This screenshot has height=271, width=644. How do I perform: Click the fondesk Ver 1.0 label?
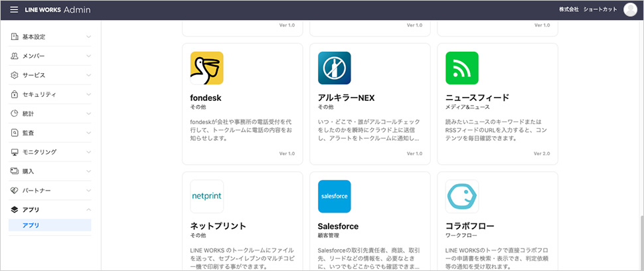[287, 153]
